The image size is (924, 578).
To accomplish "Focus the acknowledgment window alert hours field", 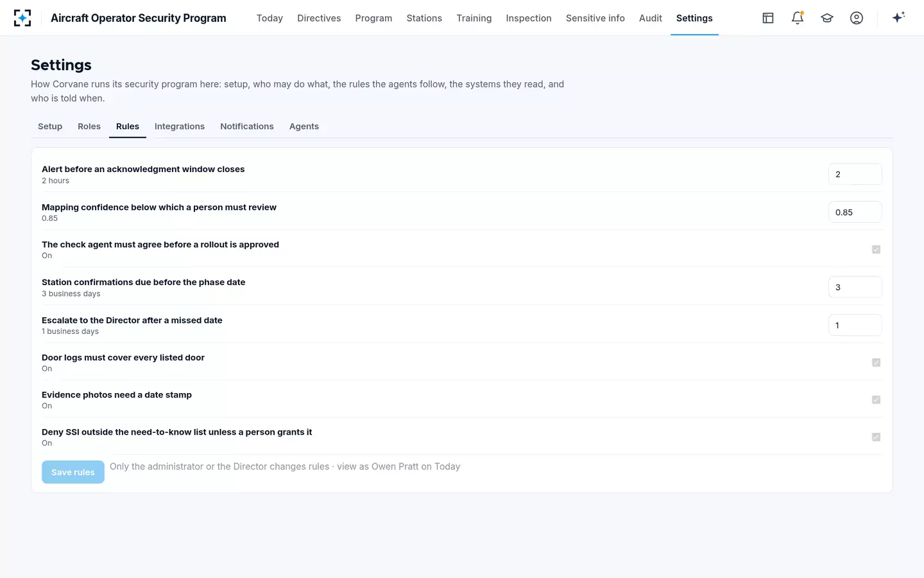I will click(855, 174).
